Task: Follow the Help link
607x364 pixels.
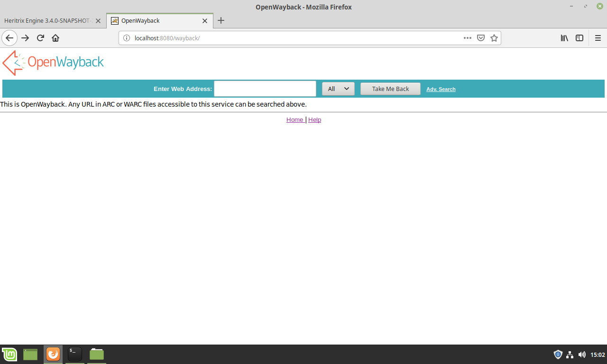Action: click(314, 120)
